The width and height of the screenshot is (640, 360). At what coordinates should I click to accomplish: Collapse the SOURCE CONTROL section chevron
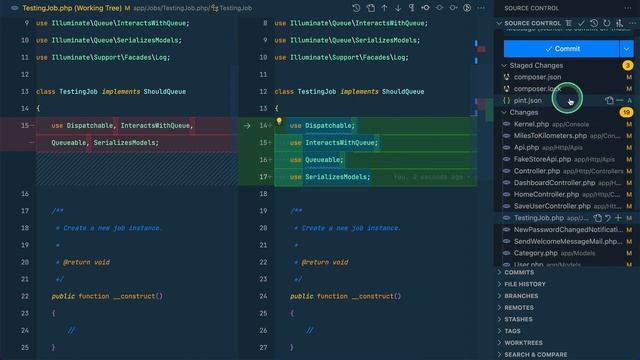[x=499, y=23]
